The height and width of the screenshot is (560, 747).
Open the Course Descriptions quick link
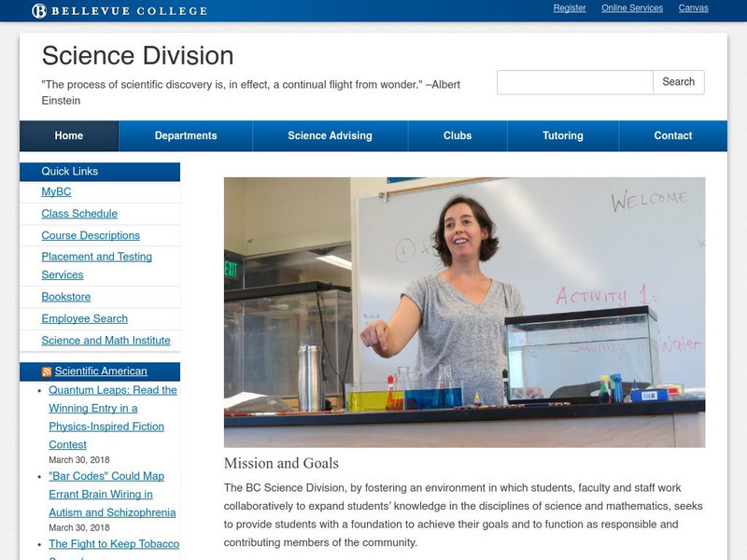click(x=91, y=236)
